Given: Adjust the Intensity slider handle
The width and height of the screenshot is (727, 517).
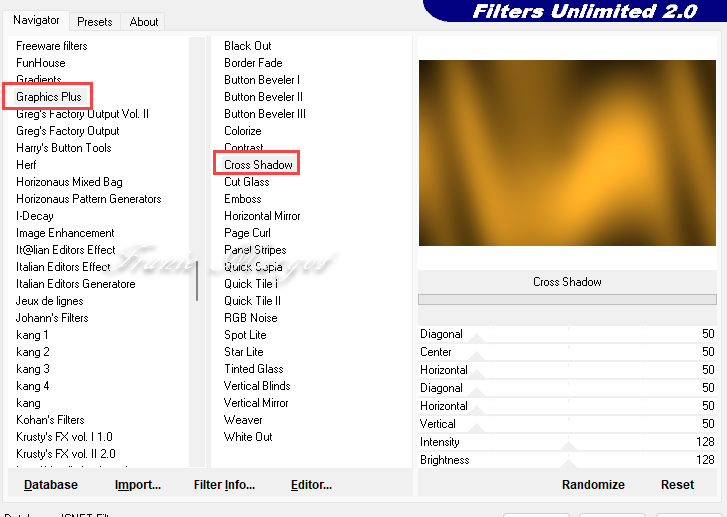Looking at the screenshot, I should tap(568, 446).
